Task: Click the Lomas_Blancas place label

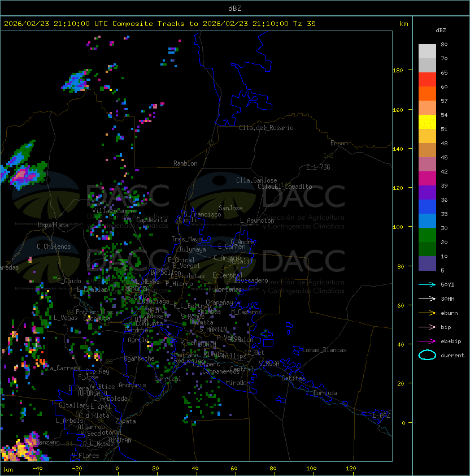Action: pos(324,350)
